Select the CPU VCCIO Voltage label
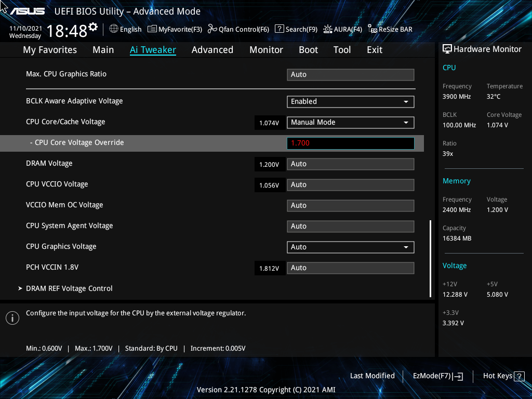 coord(57,184)
